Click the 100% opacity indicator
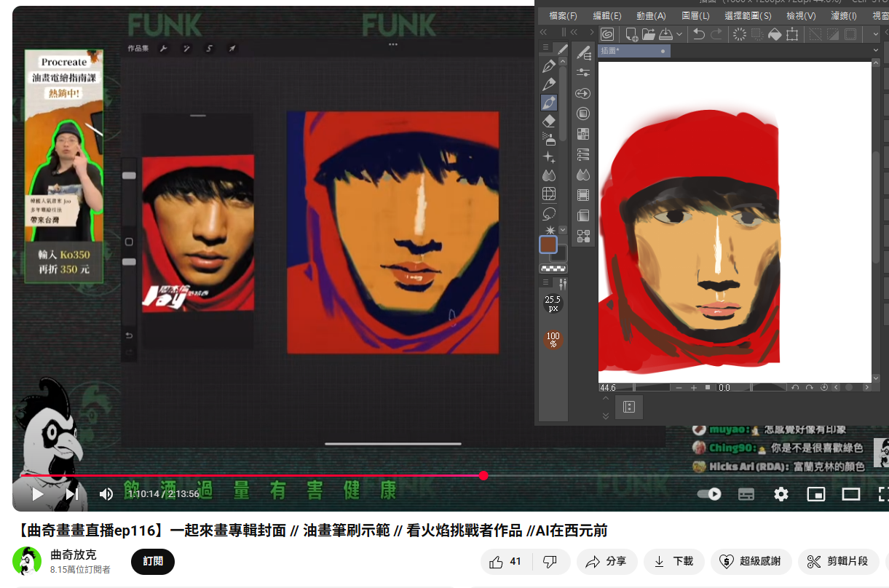 pyautogui.click(x=553, y=340)
